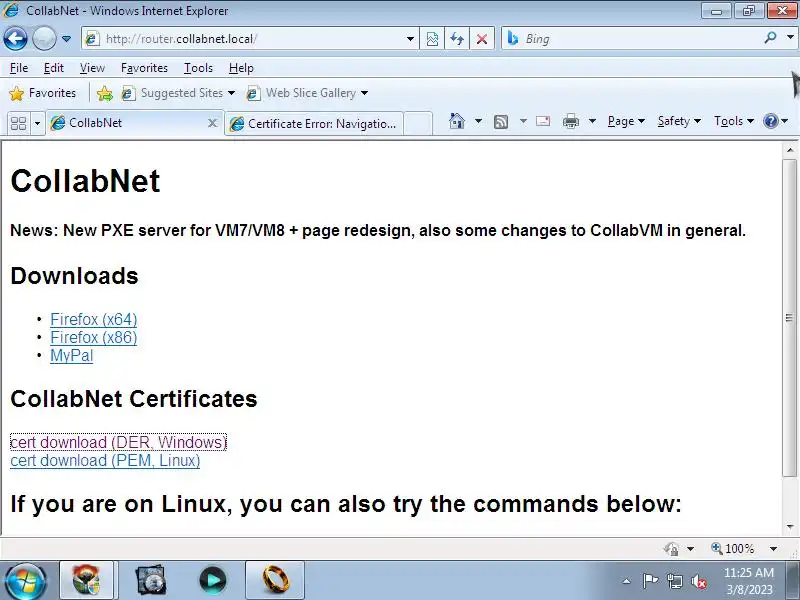This screenshot has width=800, height=600.
Task: Click the red Stop loading icon
Action: (x=482, y=39)
